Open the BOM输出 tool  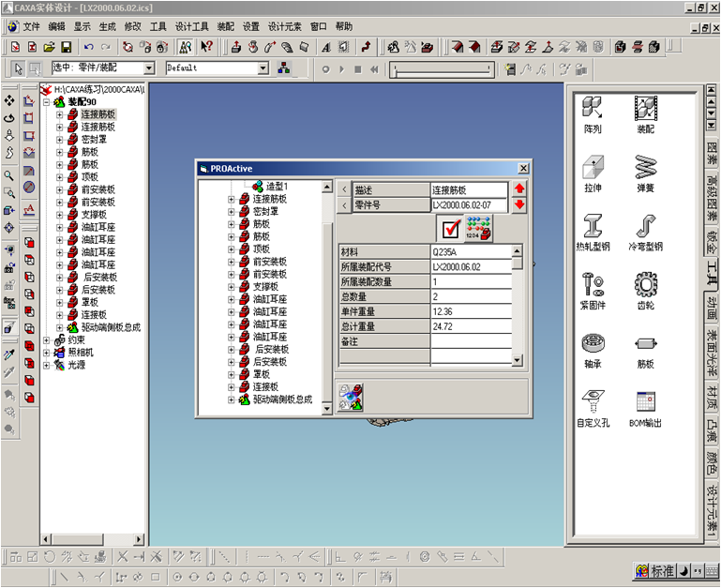click(x=644, y=400)
